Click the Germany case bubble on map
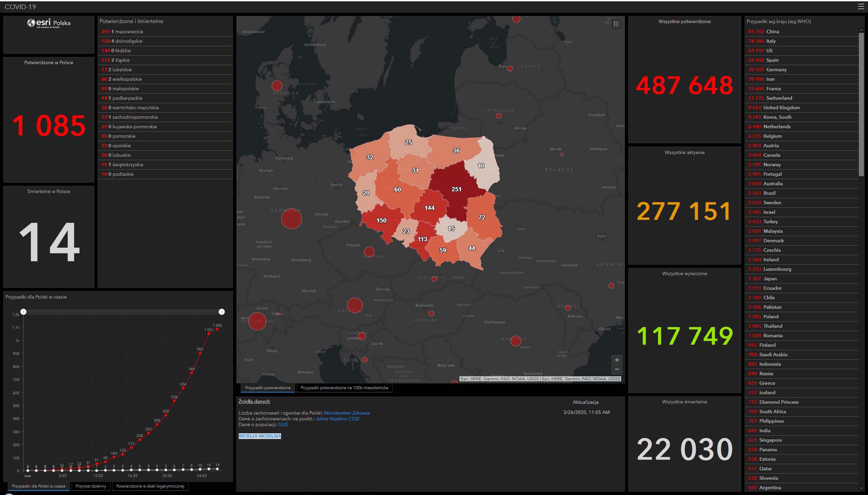 292,218
